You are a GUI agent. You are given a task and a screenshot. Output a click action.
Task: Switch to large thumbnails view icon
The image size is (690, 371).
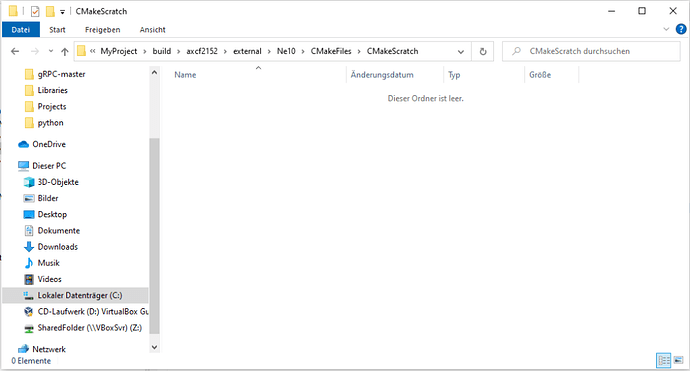click(679, 361)
